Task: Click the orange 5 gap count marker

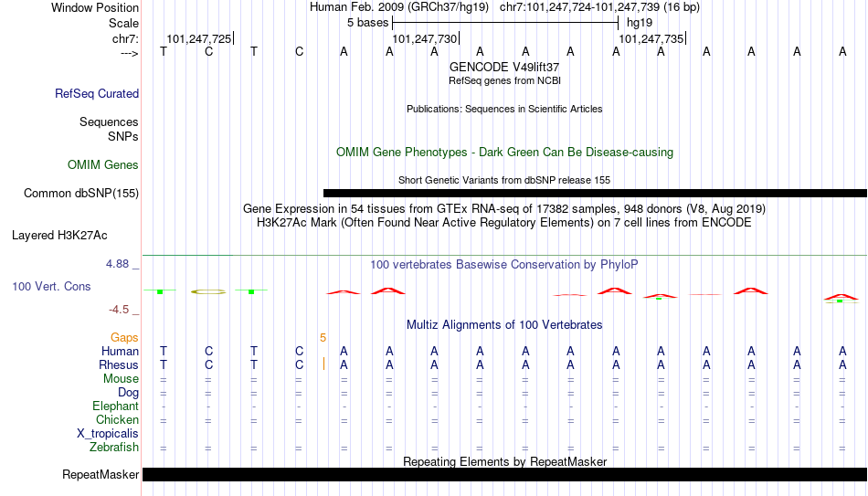Action: pos(323,338)
